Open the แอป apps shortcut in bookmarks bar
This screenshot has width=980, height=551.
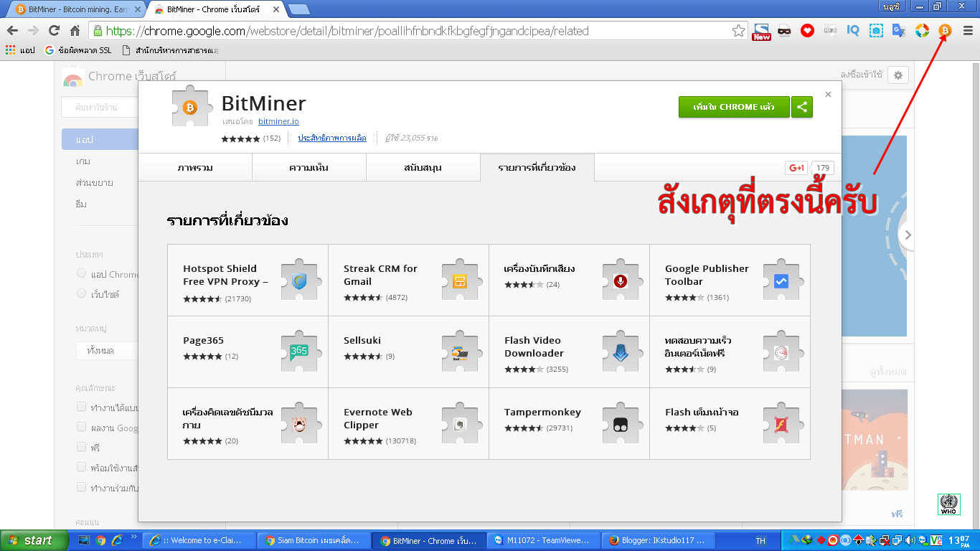20,50
